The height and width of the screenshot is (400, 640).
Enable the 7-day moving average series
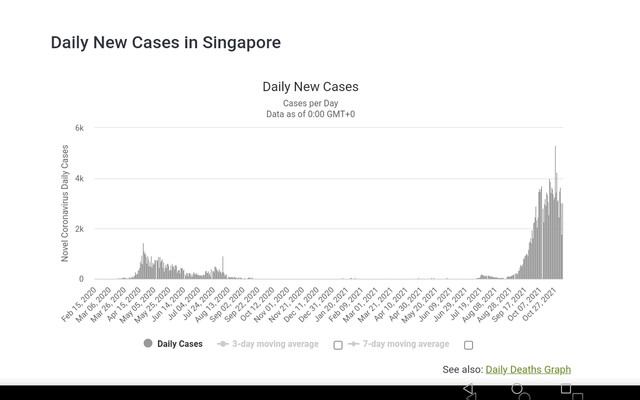click(405, 344)
